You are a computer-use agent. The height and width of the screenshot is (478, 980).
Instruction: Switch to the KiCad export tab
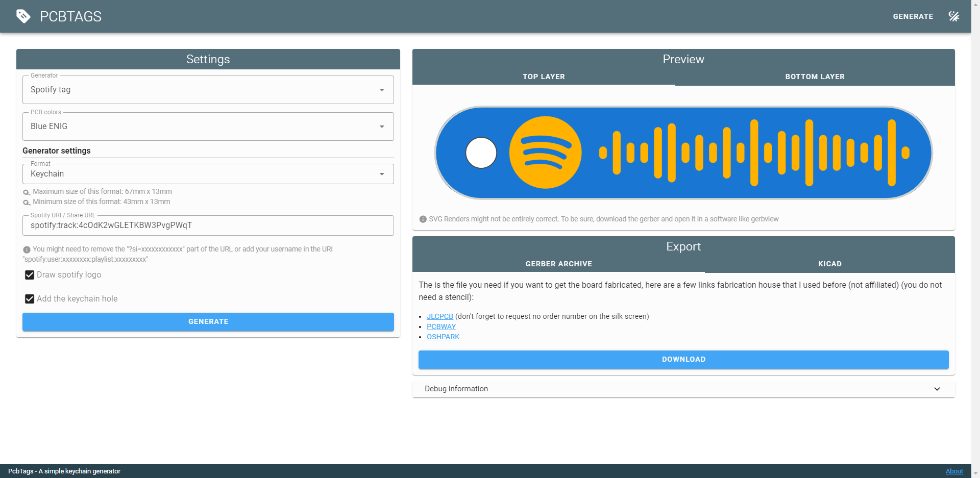coord(829,264)
